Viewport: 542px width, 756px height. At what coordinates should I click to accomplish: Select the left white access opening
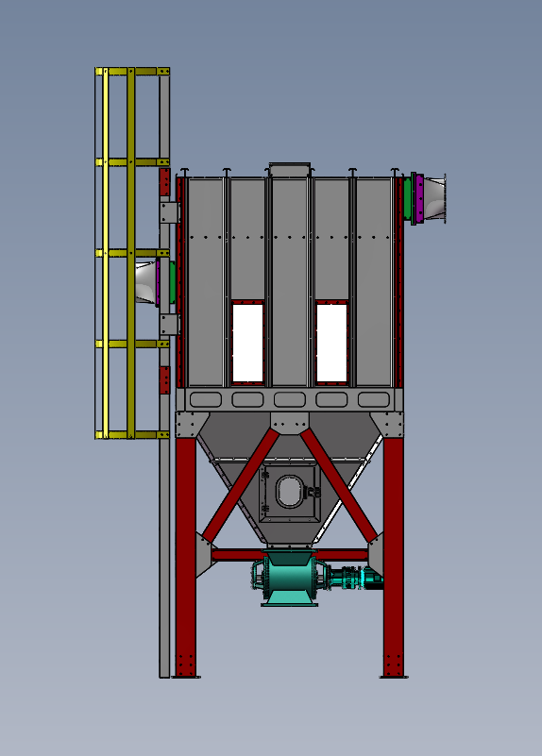[x=247, y=343]
